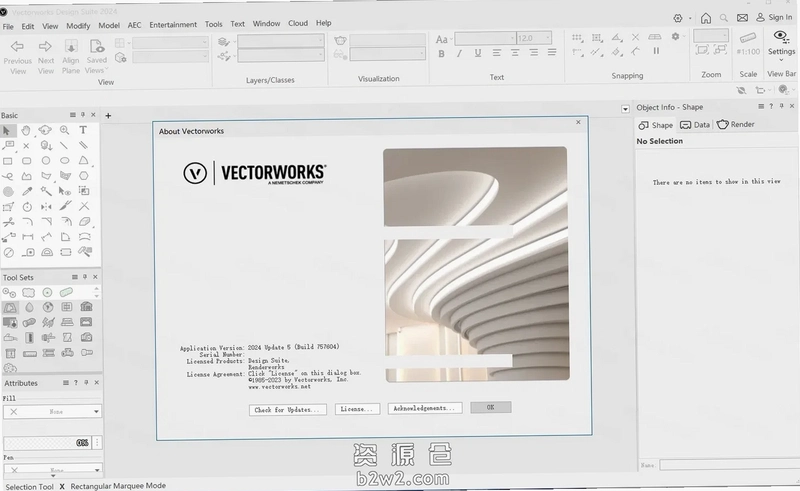Click the opacity 0% slider in Attributes
Viewport: 800px width, 491px height.
(x=47, y=443)
